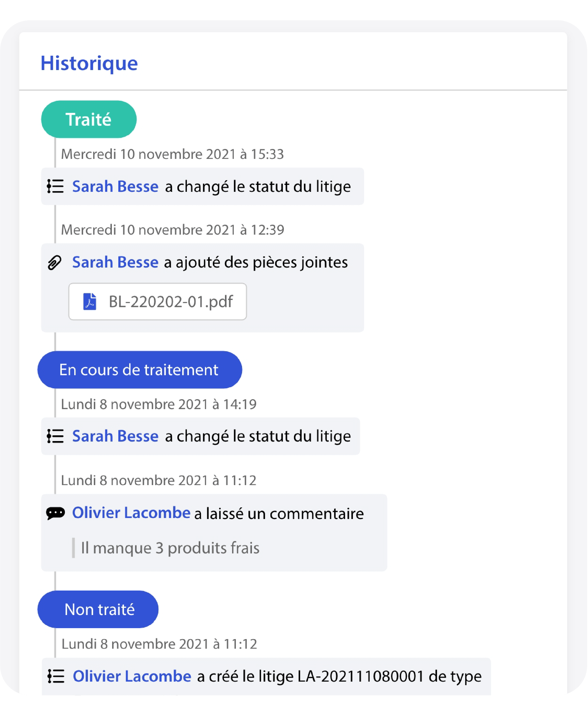Click the timestamp Mercredi 10 novembre 2021 à 15:33

(x=172, y=154)
